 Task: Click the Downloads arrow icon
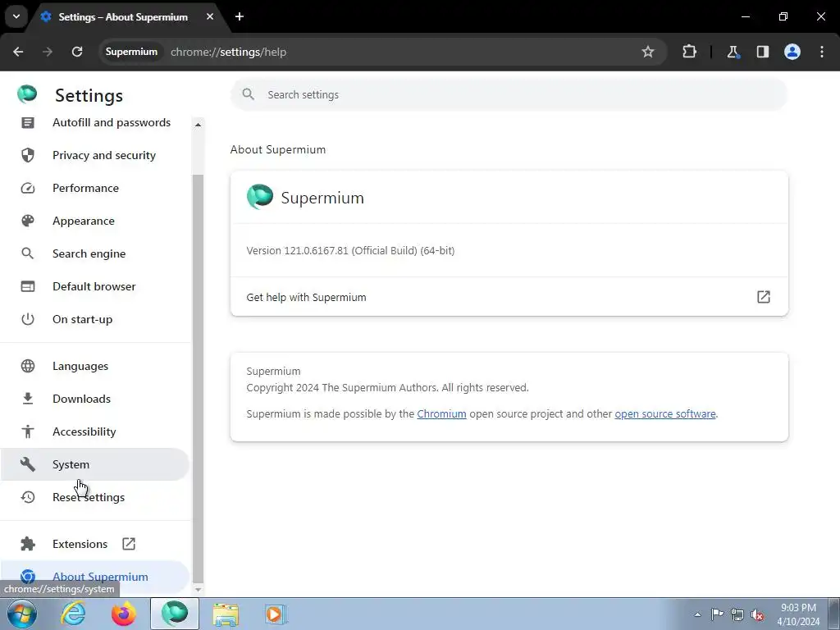point(28,399)
